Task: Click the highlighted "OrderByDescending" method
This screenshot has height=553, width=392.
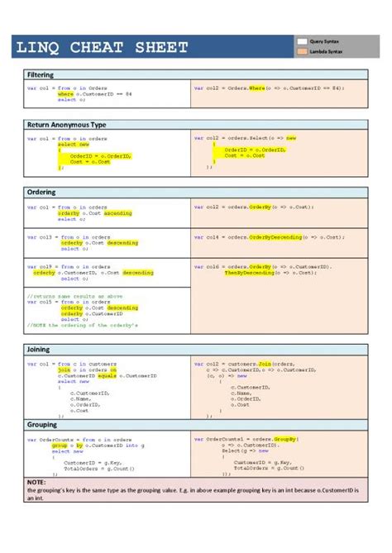Action: pyautogui.click(x=275, y=237)
